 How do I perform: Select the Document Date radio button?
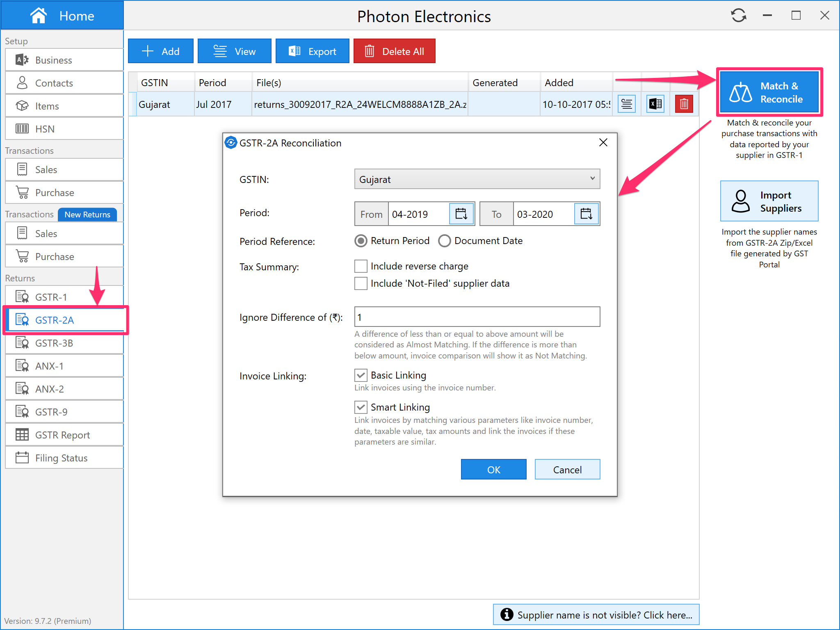[445, 241]
